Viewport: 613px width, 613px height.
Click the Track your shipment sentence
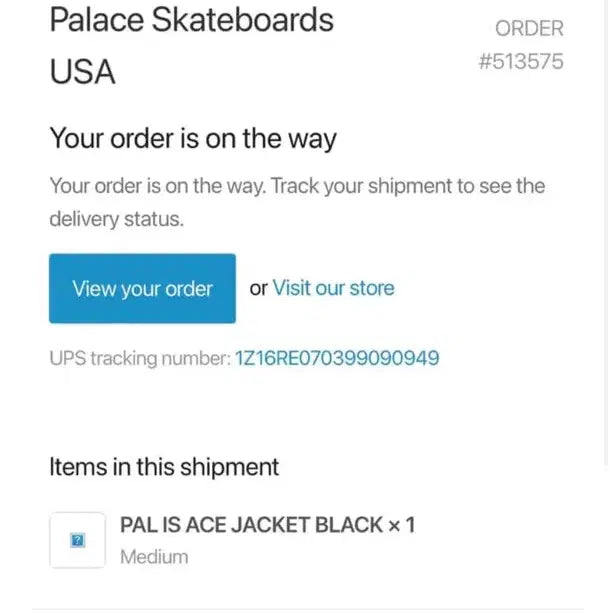tap(407, 186)
